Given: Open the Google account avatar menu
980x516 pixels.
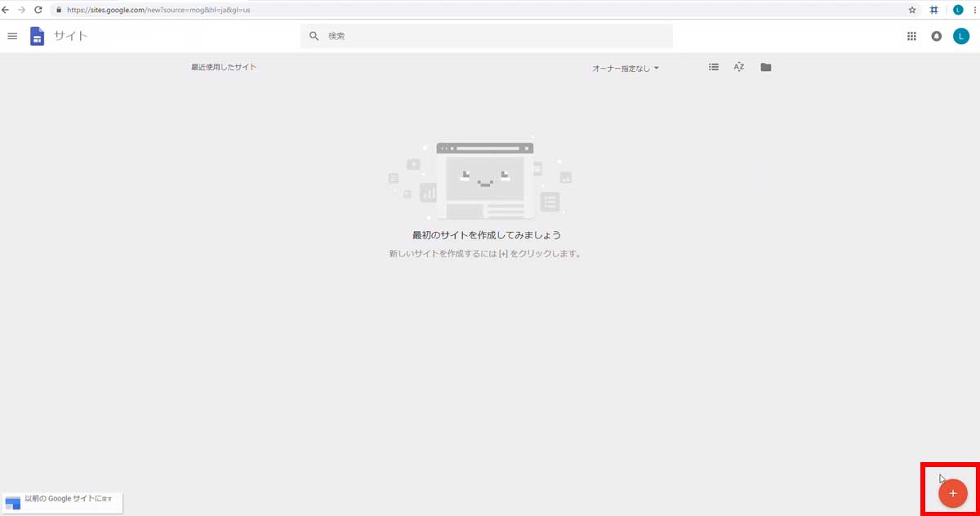Looking at the screenshot, I should (x=961, y=36).
